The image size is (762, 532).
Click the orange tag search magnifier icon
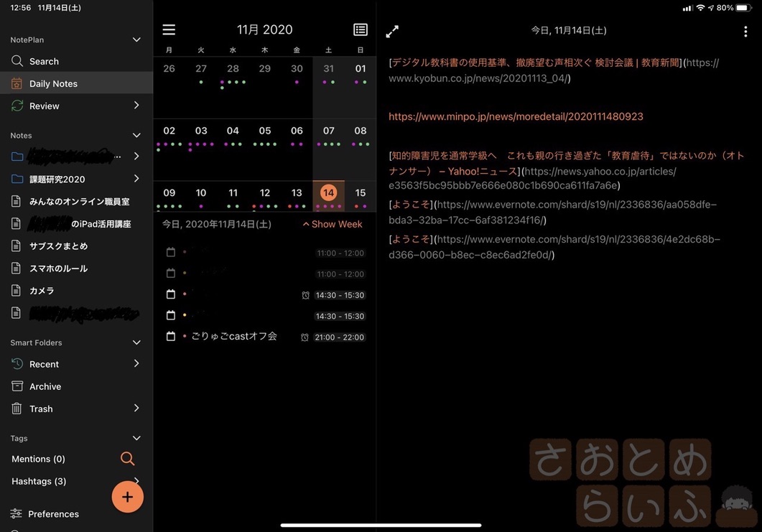pyautogui.click(x=127, y=458)
